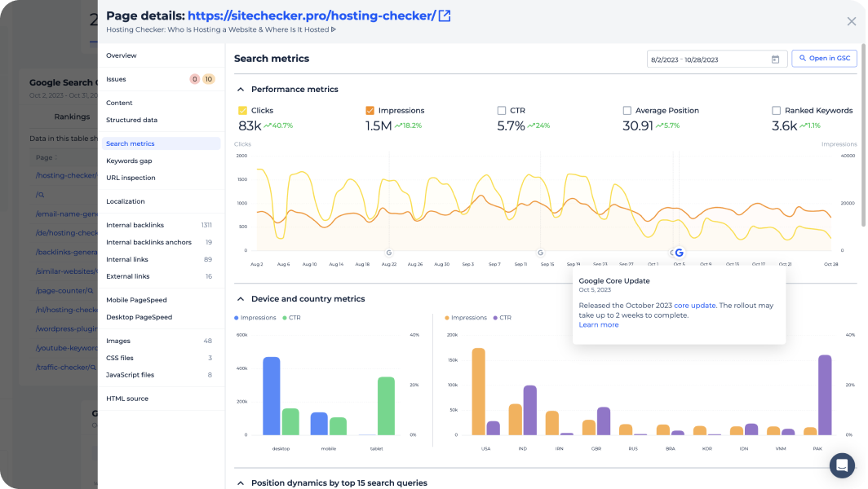Enable the Average Position checkbox
Screen dimensions: 868x489
[627, 111]
